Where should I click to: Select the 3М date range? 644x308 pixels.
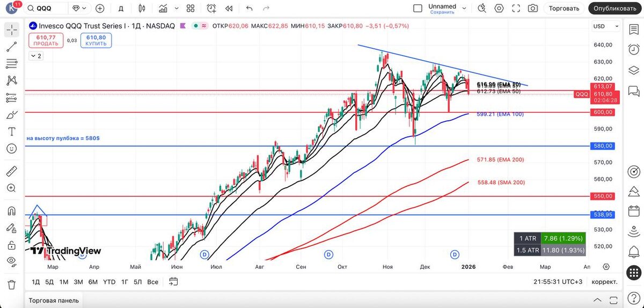(x=78, y=282)
